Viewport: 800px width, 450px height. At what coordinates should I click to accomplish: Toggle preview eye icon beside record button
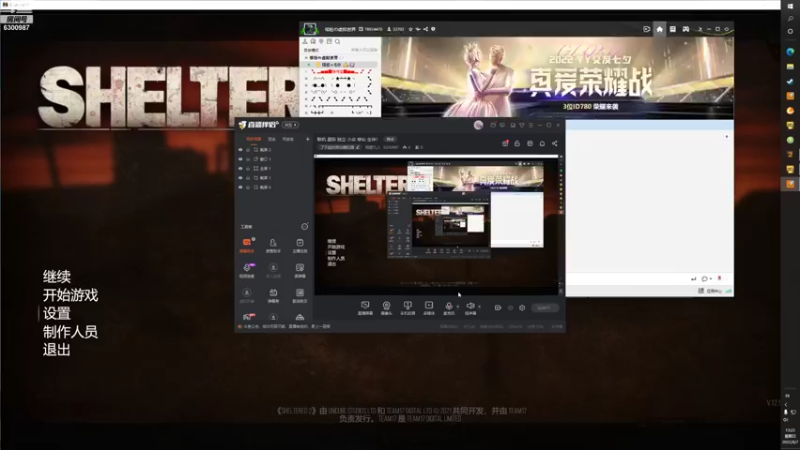pyautogui.click(x=510, y=308)
